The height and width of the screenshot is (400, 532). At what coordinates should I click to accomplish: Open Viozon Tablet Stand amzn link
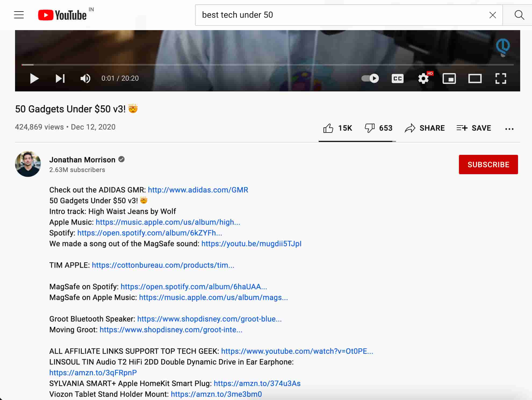click(x=216, y=394)
